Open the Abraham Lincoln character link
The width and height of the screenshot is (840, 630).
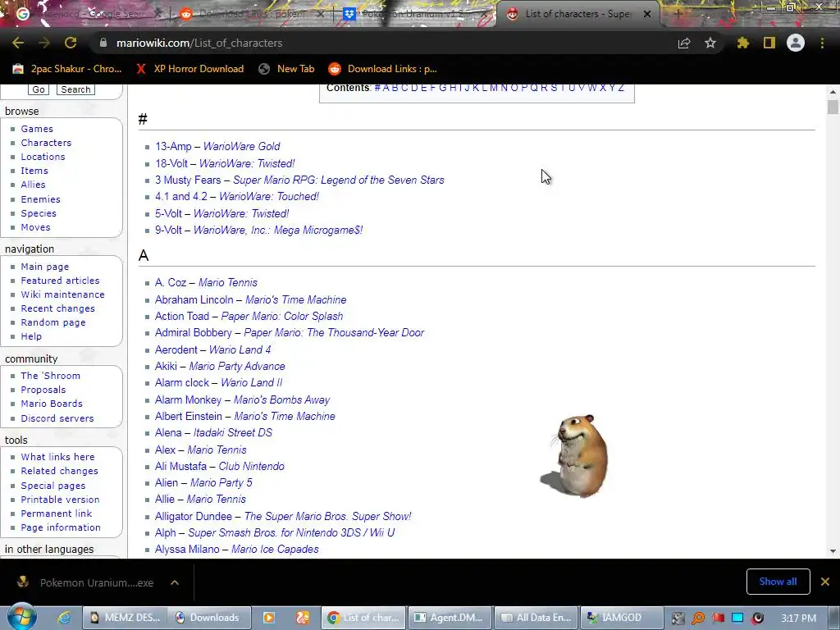[194, 299]
